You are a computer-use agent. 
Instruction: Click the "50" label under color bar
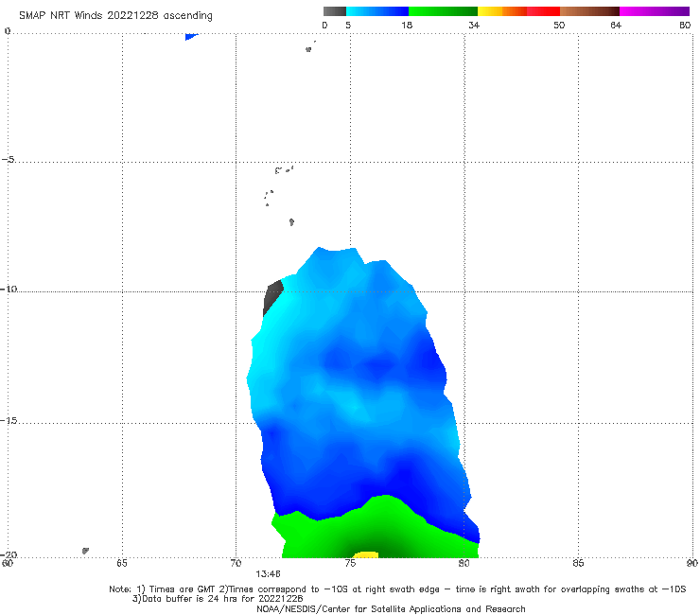[x=559, y=26]
